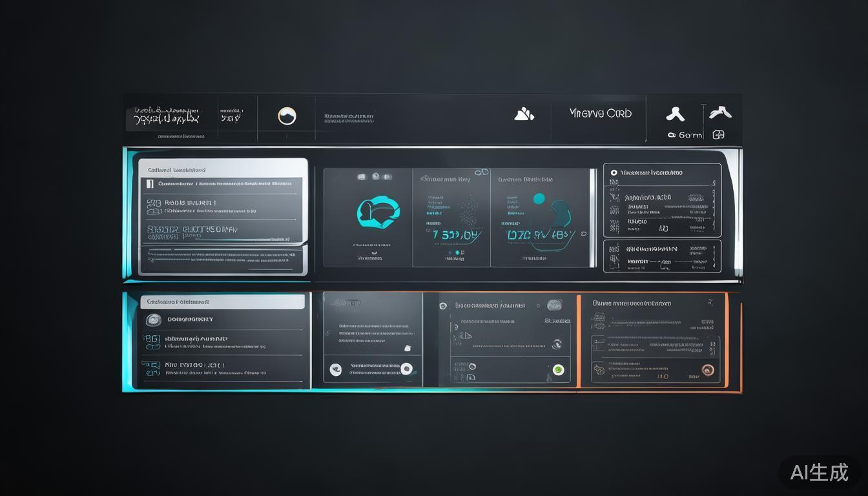
Task: Select the radio dot heading the lower center panel
Action: [443, 305]
